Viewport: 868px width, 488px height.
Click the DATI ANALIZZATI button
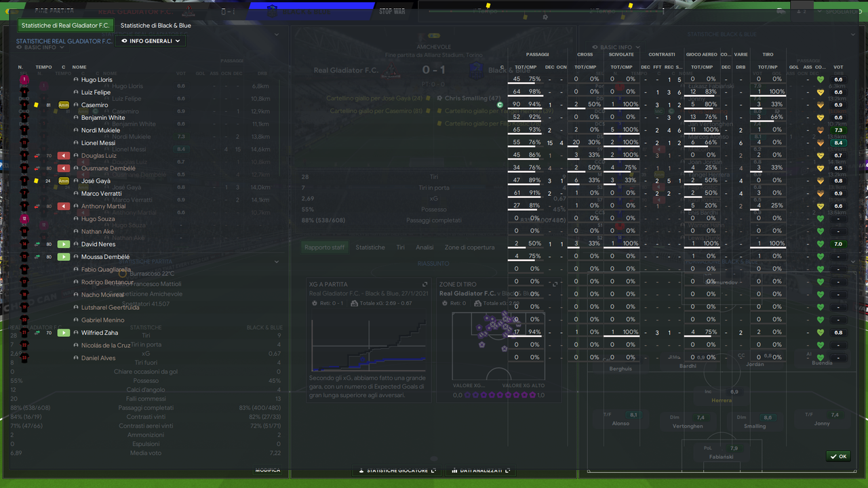pyautogui.click(x=480, y=470)
